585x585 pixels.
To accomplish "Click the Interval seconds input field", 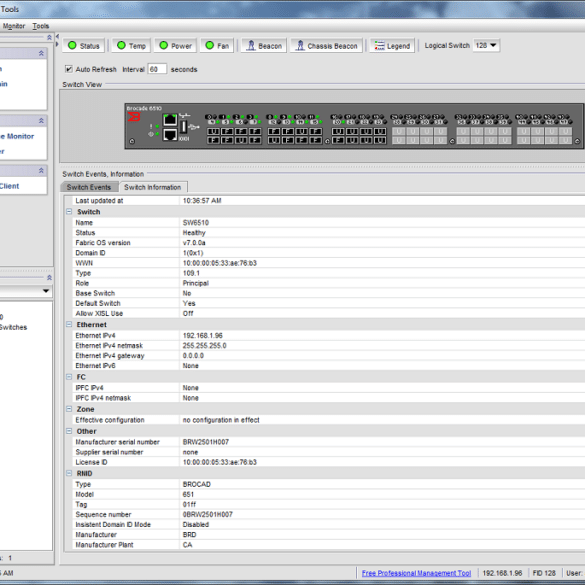I will click(x=157, y=69).
